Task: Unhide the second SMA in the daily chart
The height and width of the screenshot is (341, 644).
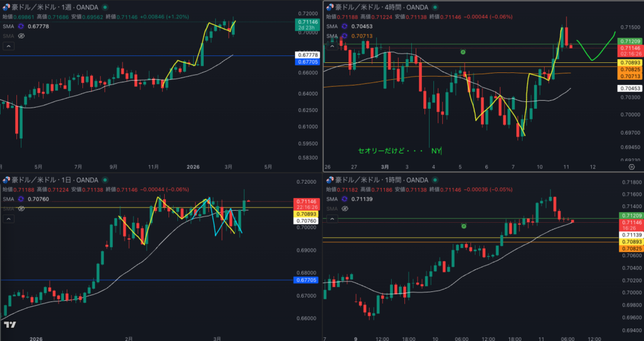Action: [x=21, y=208]
